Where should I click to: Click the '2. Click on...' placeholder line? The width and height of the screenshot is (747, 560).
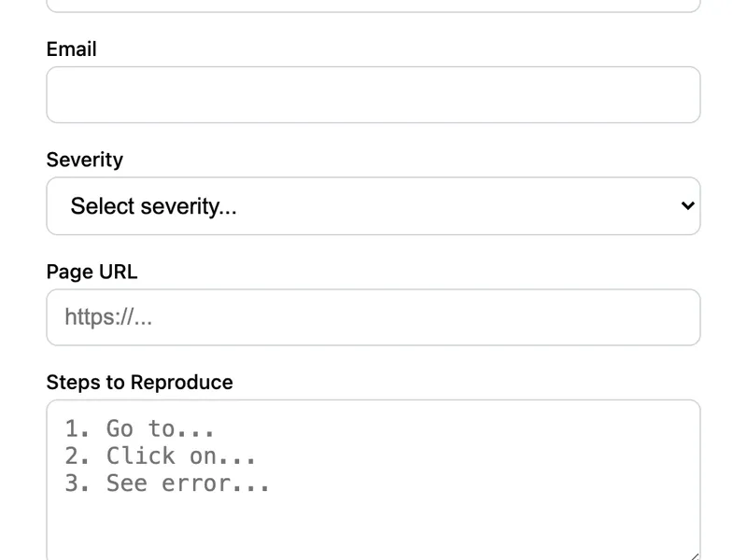pyautogui.click(x=160, y=455)
